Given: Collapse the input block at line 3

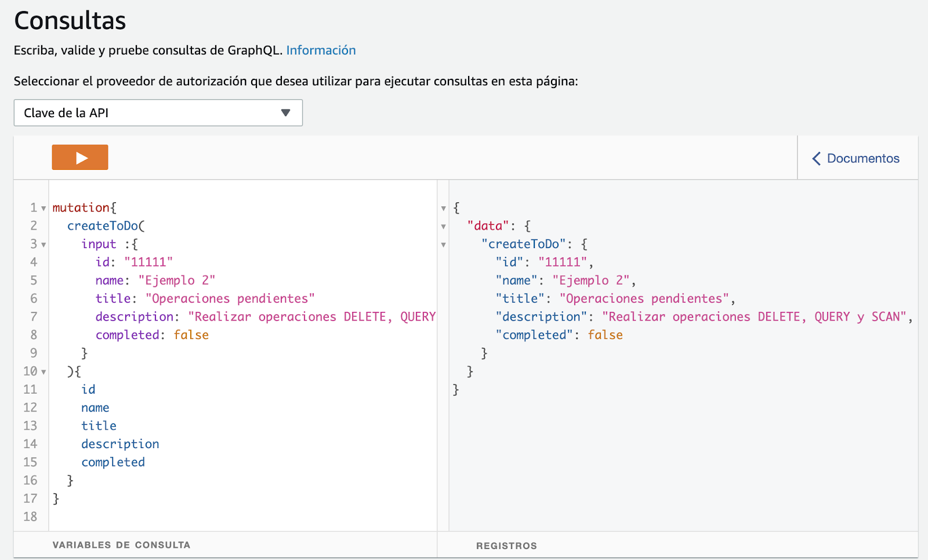Looking at the screenshot, I should tap(43, 245).
